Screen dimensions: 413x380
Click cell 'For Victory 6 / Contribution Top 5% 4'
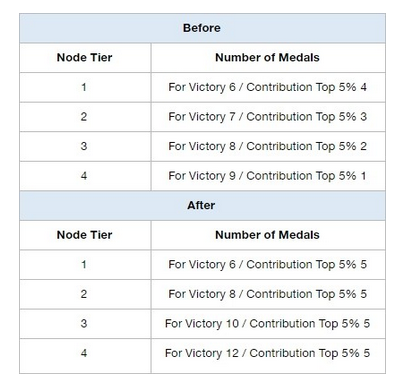268,87
